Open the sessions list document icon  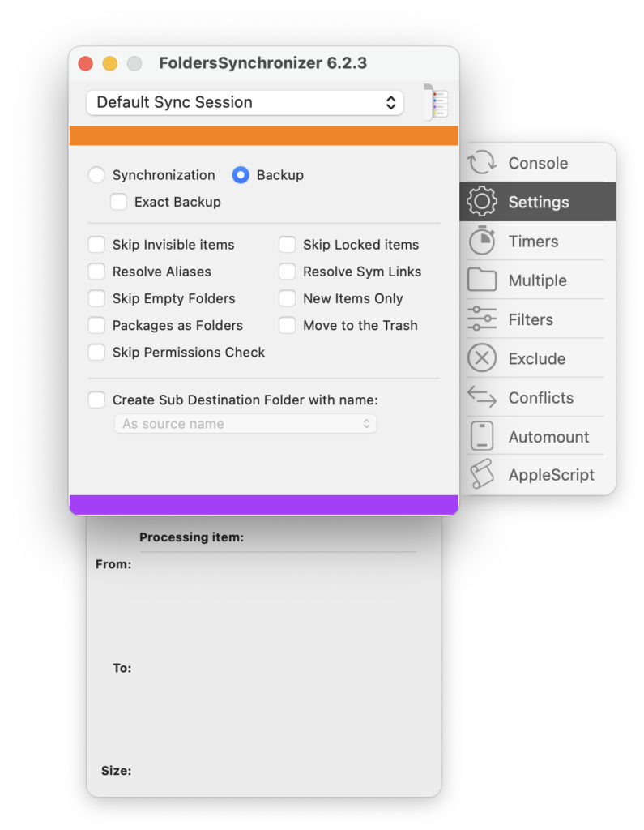436,102
